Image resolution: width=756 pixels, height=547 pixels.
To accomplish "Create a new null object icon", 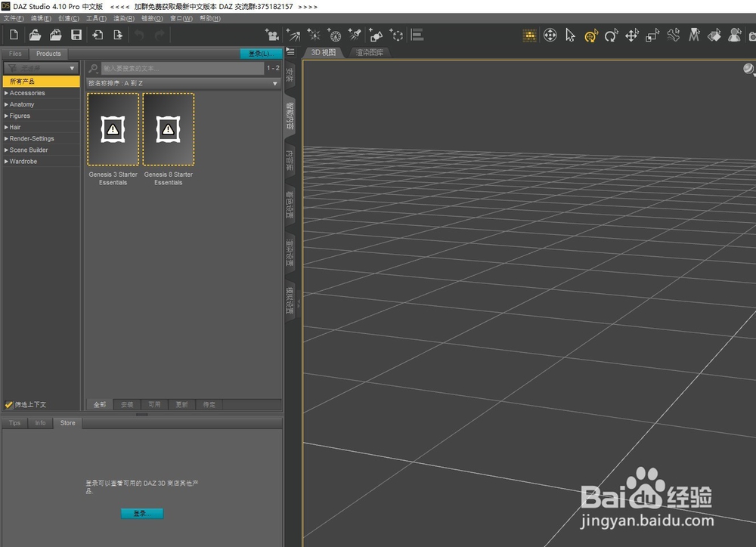I will [396, 35].
